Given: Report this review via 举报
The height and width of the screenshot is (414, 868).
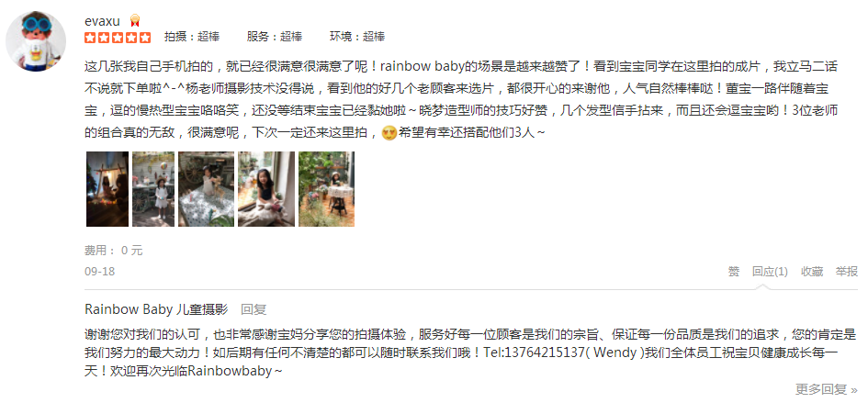Looking at the screenshot, I should point(846,272).
